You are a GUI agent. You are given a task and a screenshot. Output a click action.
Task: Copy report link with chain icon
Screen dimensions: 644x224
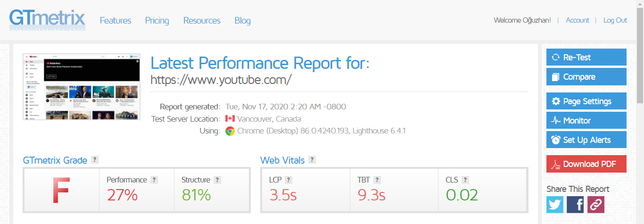[x=595, y=205]
